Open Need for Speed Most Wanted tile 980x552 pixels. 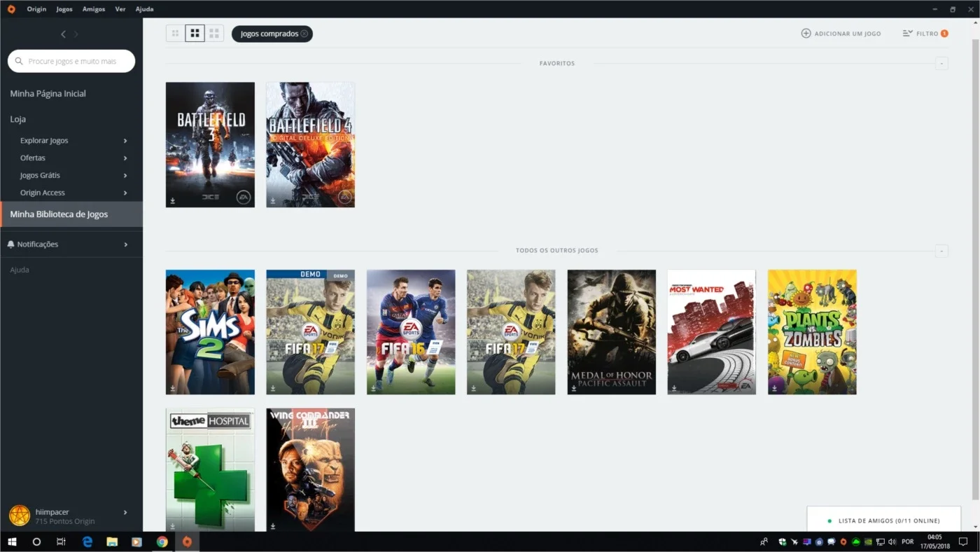(711, 332)
